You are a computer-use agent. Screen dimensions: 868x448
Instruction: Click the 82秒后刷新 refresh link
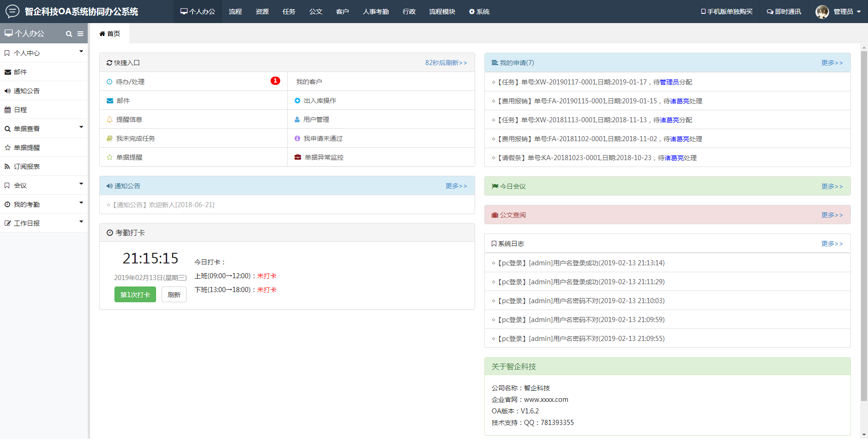coord(446,63)
